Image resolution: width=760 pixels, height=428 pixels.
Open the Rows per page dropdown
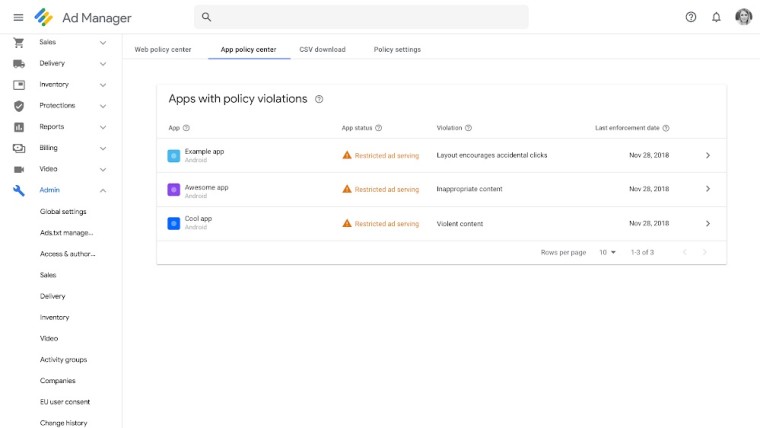(x=607, y=252)
